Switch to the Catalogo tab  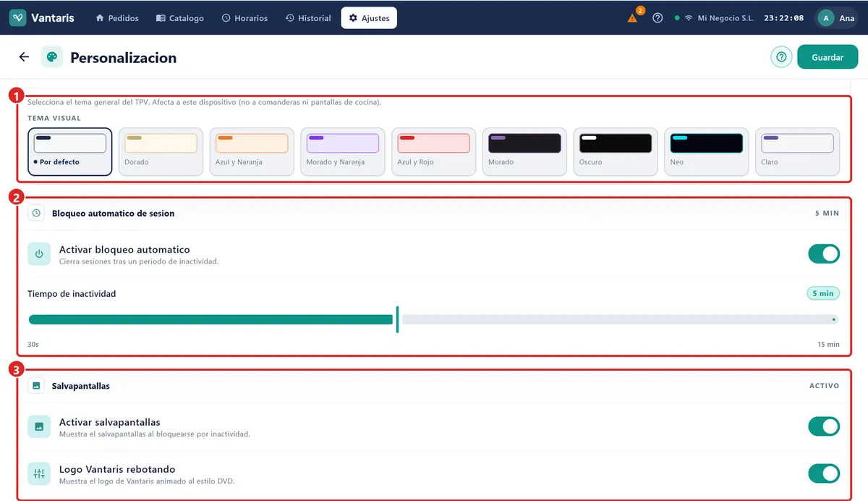(x=180, y=18)
